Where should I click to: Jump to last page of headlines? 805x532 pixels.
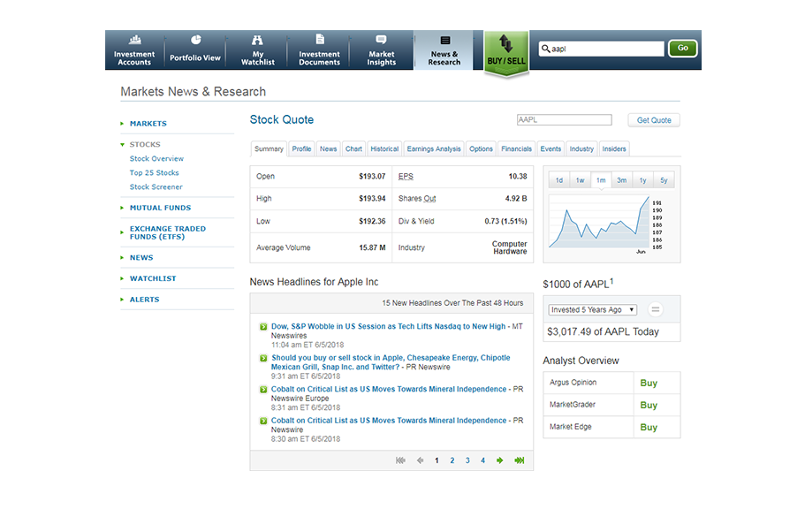click(x=519, y=460)
